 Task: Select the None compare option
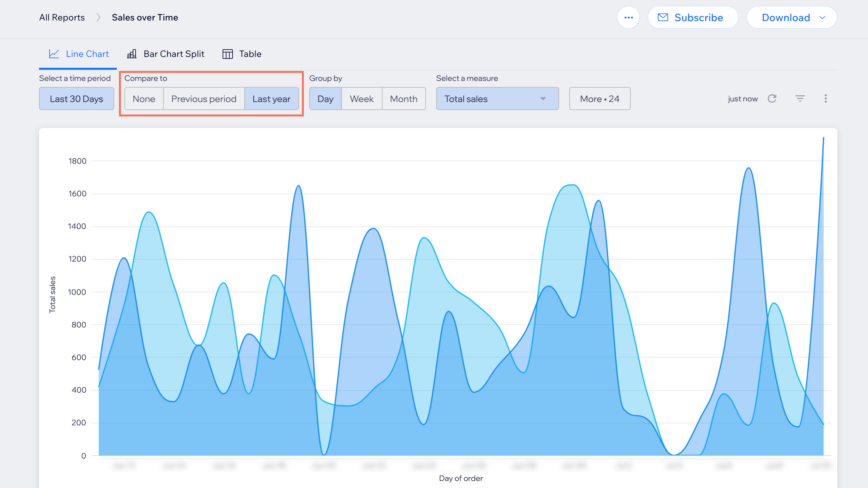[x=143, y=99]
